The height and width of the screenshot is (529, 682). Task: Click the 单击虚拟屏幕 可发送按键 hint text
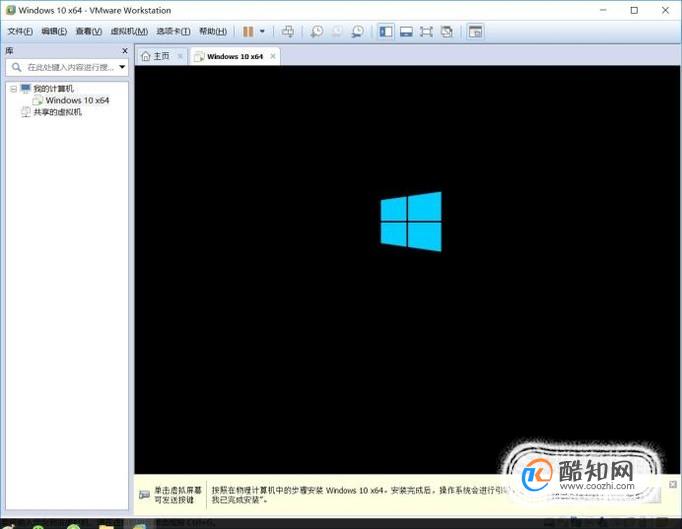pyautogui.click(x=178, y=495)
